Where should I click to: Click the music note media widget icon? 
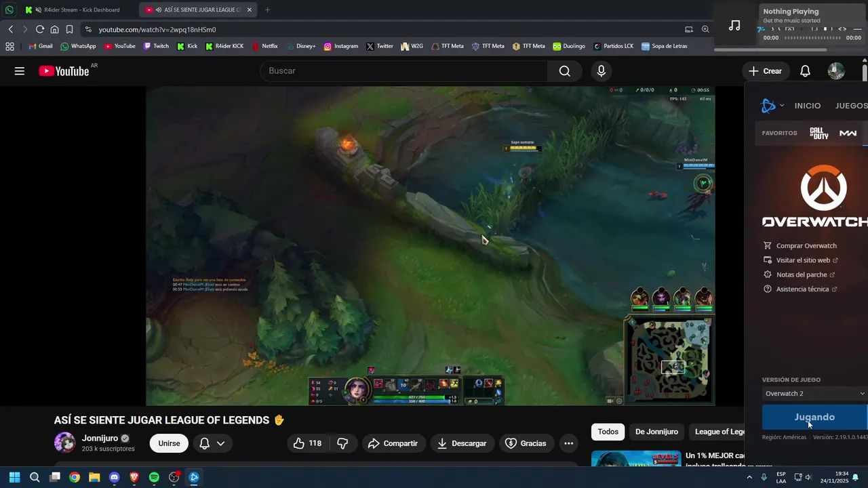(734, 26)
